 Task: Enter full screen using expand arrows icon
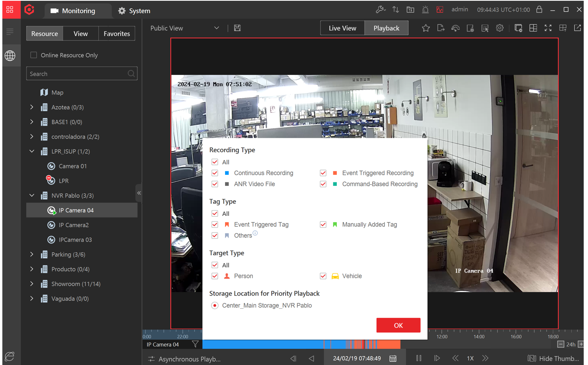(548, 28)
